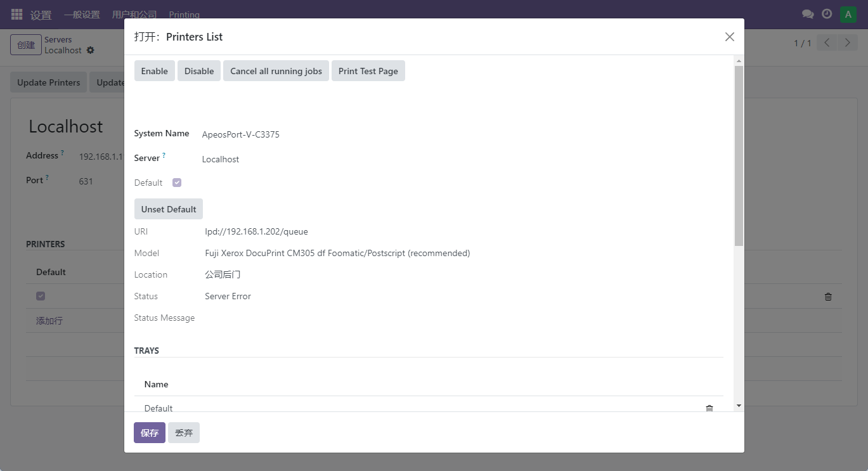
Task: Go to previous record arrow
Action: click(x=827, y=43)
